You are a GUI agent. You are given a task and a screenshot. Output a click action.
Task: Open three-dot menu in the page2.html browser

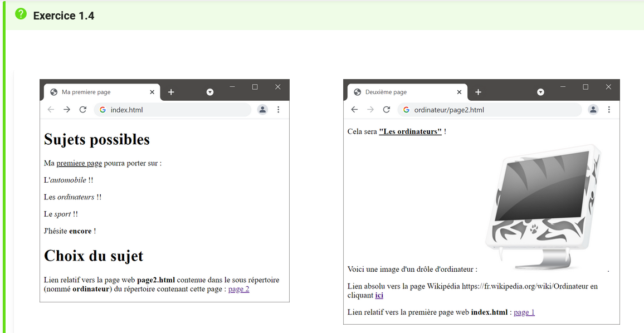[609, 110]
